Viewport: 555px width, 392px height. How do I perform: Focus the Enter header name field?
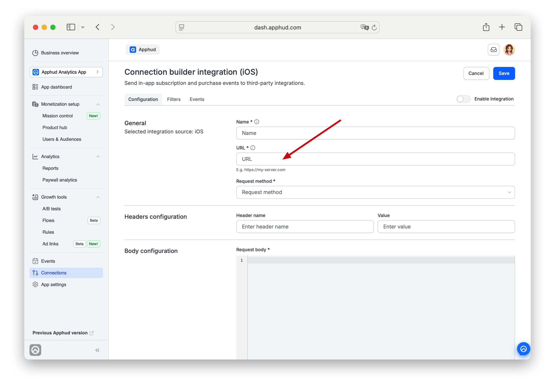click(305, 227)
